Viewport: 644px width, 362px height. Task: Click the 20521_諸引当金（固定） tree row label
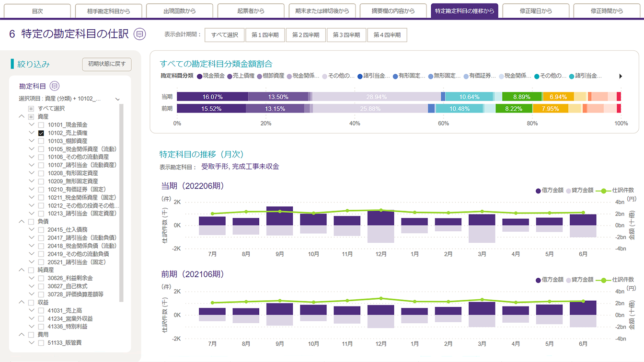77,262
